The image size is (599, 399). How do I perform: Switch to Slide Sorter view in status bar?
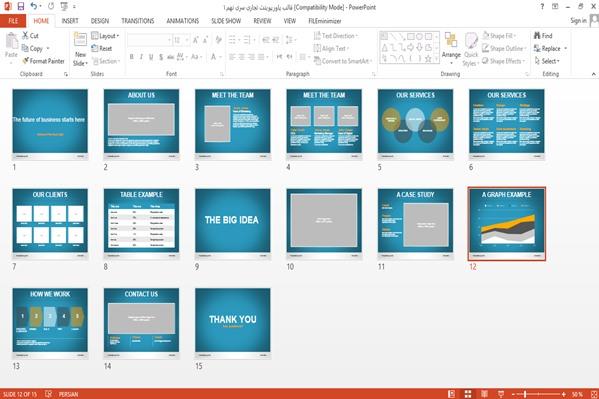point(468,394)
